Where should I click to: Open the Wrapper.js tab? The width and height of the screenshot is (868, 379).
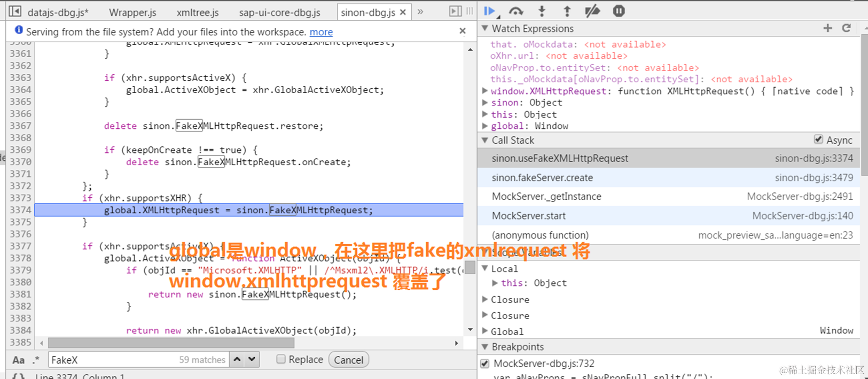(x=132, y=12)
